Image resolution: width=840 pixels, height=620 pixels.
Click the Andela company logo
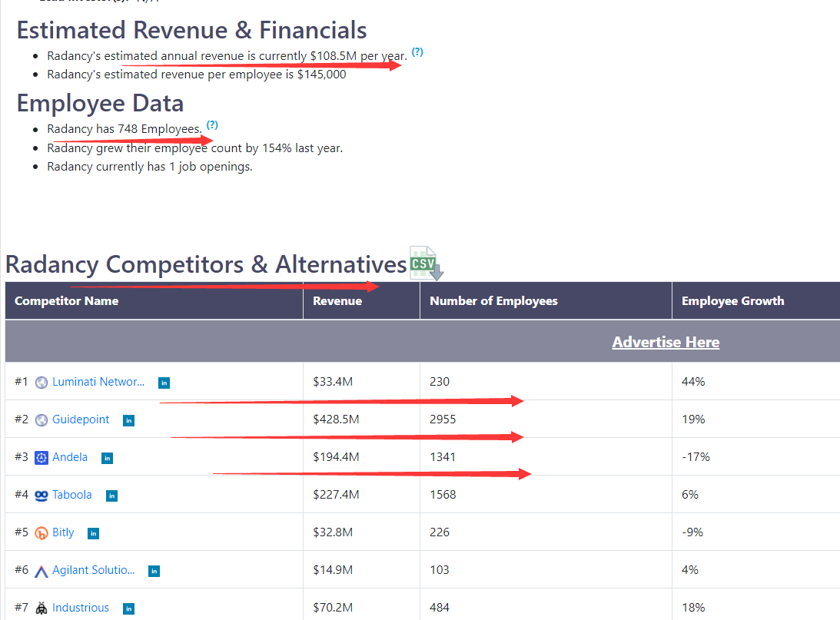click(42, 458)
